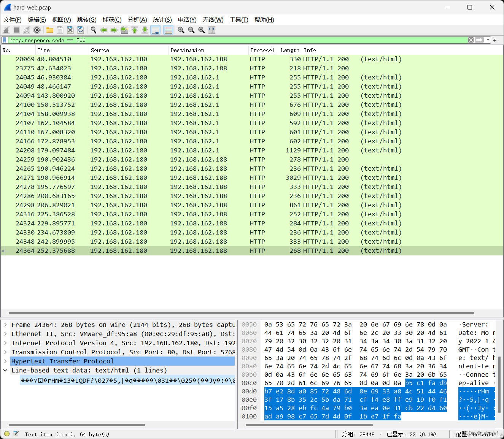Click the resize columns icon

click(212, 30)
